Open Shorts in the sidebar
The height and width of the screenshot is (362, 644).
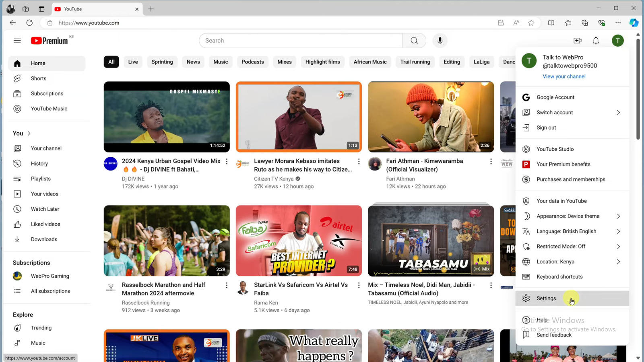point(47,78)
